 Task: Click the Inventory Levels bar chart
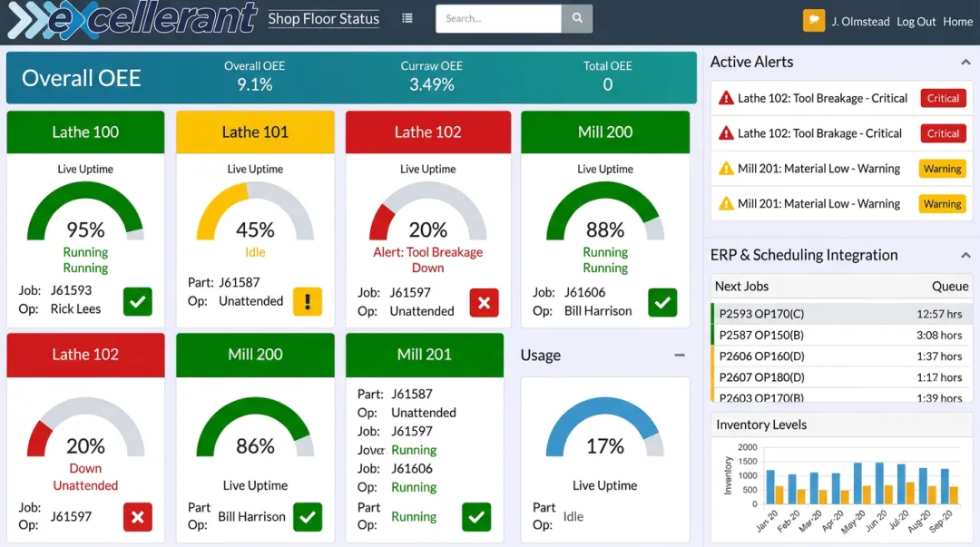(x=841, y=488)
